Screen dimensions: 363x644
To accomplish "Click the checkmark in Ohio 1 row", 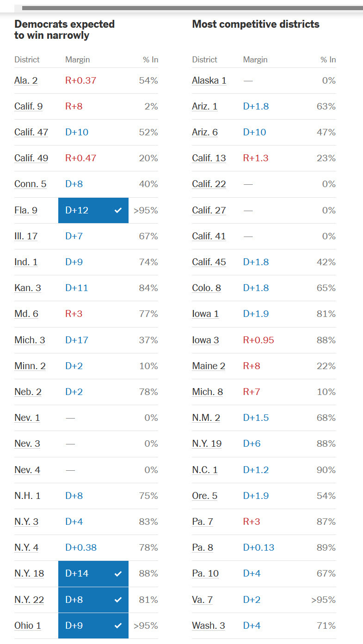I will point(118,626).
